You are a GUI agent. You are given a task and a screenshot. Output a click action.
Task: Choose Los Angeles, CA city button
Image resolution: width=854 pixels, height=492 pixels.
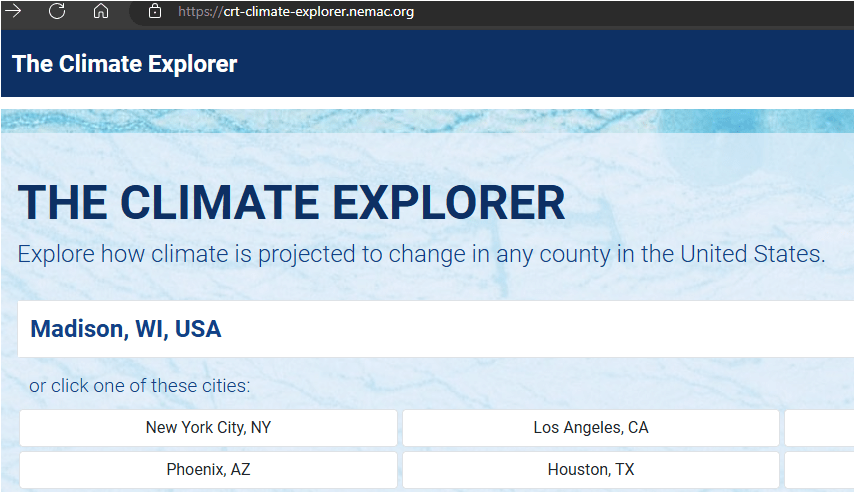pyautogui.click(x=590, y=428)
